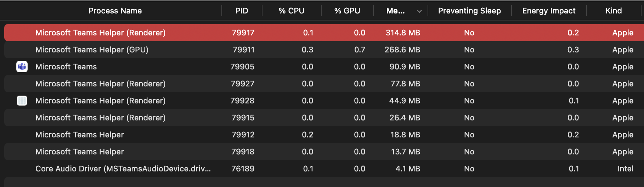The image size is (644, 187).
Task: Click the Intel kind value
Action: pos(625,169)
